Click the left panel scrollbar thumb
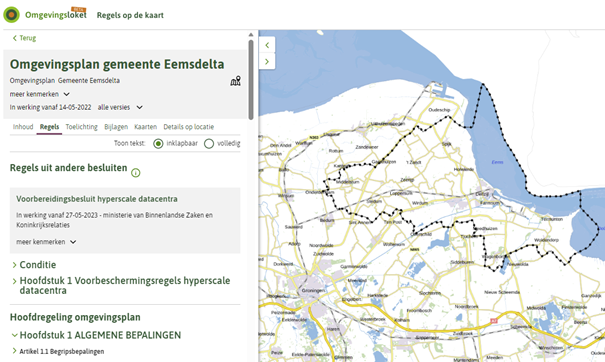Image resolution: width=605 pixels, height=362 pixels. [251, 80]
